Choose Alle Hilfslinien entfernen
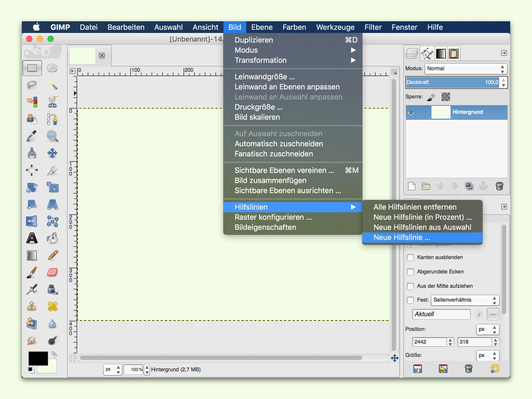 point(422,207)
